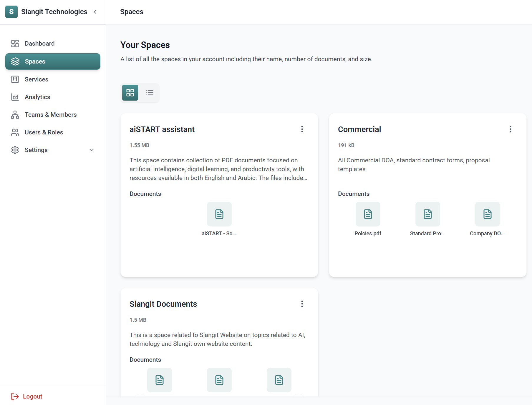Go to Services in the sidebar
Viewport: 532px width, 405px height.
53,79
